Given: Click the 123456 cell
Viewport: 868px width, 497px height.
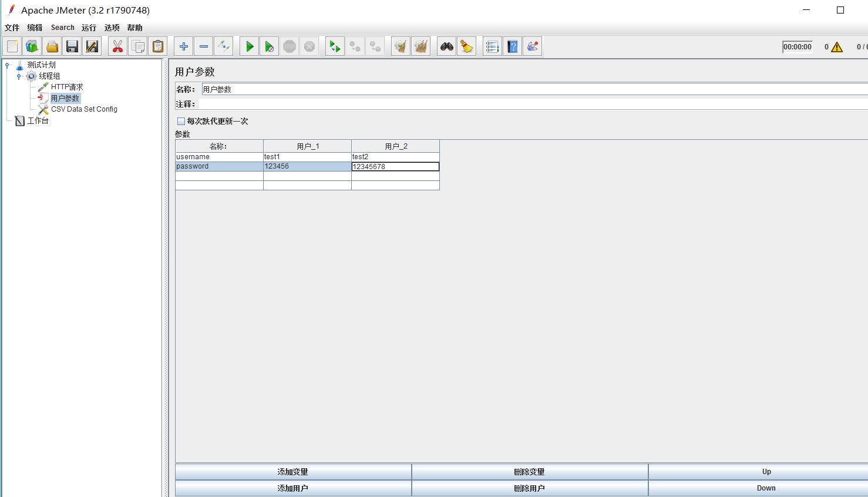Looking at the screenshot, I should click(x=307, y=166).
